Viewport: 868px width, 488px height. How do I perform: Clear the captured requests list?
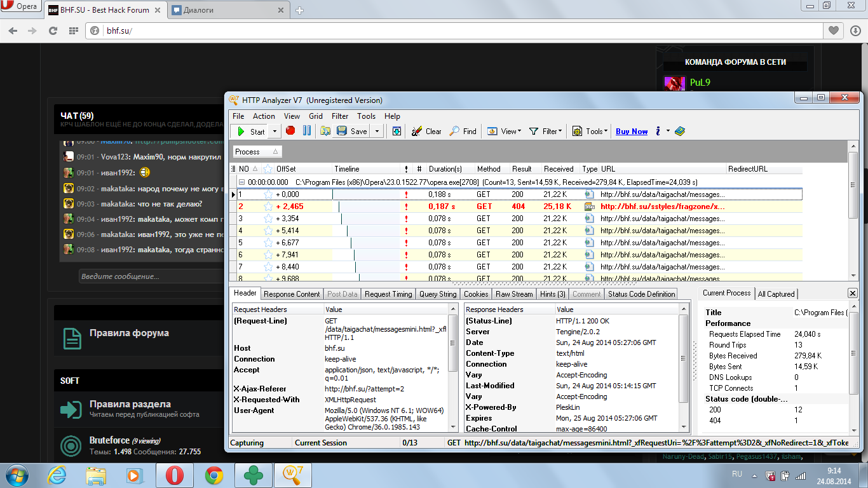[426, 132]
